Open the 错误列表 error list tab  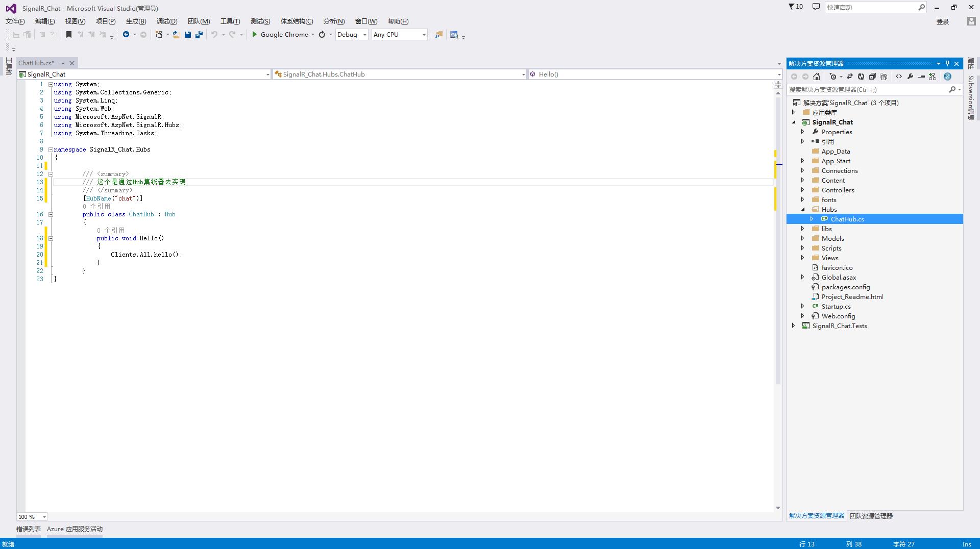[29, 529]
